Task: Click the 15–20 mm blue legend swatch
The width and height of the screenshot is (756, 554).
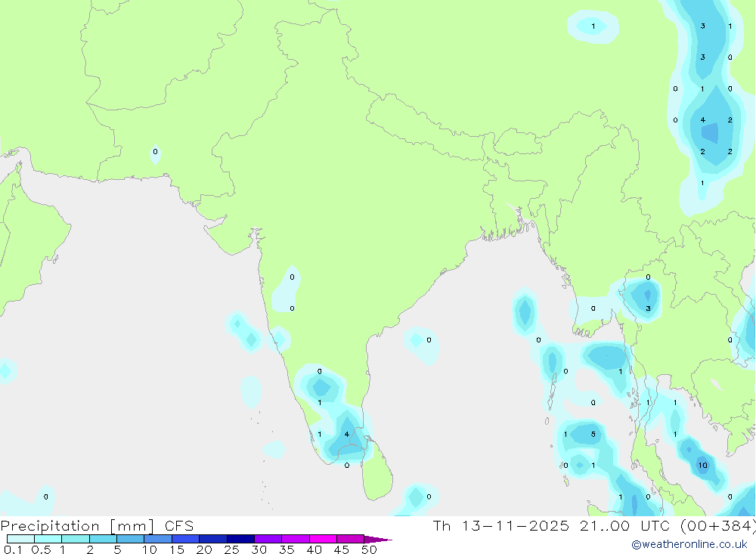Action: coord(185,539)
